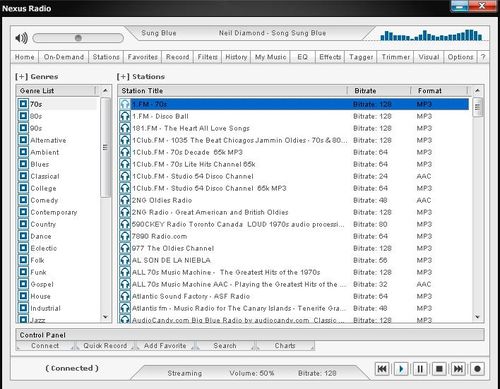Toggle the Blues genre checkbox icon
The height and width of the screenshot is (389, 500).
23,164
